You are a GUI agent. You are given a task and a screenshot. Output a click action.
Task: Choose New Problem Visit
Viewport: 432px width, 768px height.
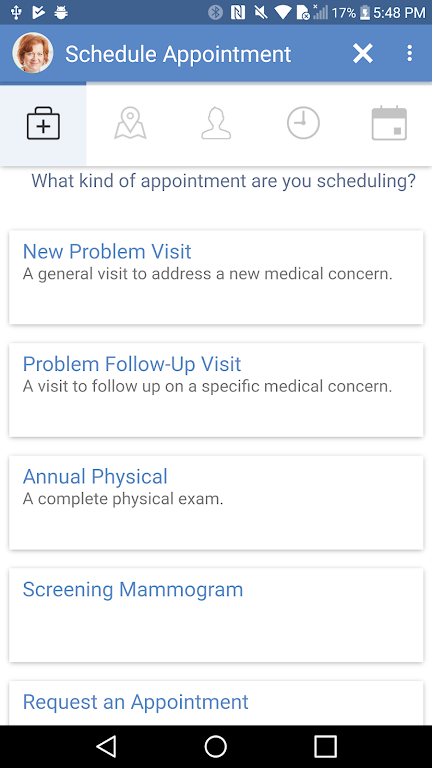click(x=216, y=277)
